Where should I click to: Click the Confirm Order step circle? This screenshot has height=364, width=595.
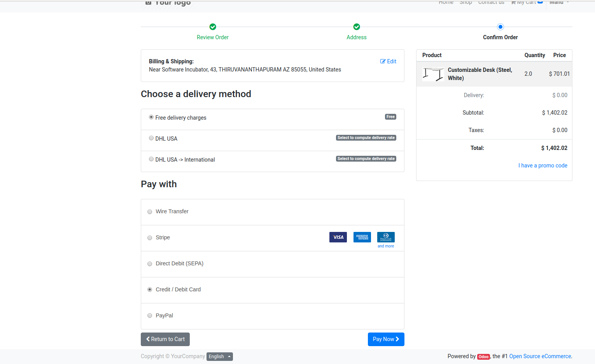pyautogui.click(x=500, y=27)
